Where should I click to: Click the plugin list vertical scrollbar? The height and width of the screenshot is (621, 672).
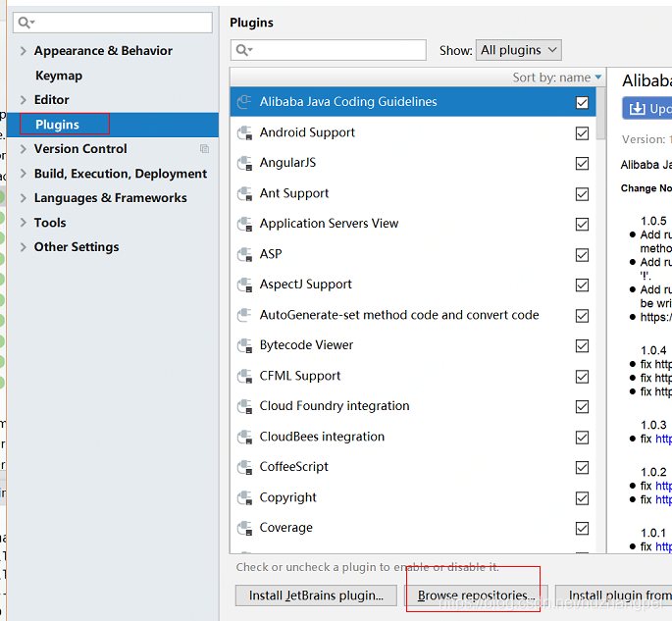click(601, 113)
